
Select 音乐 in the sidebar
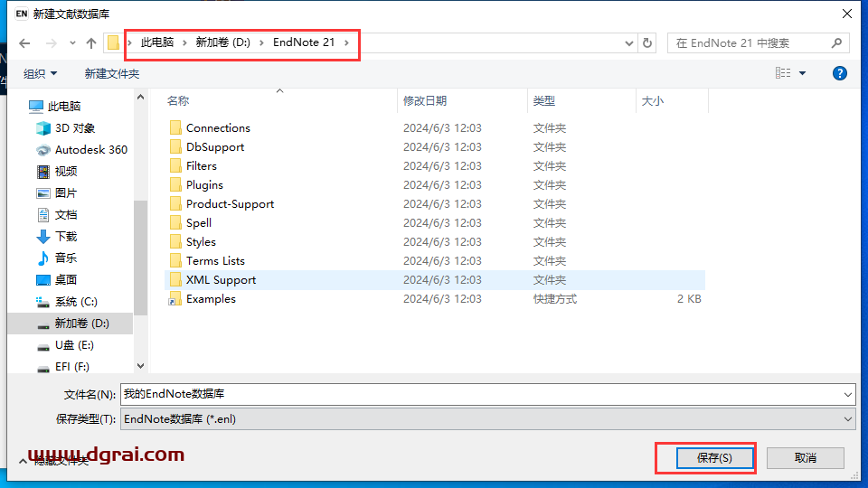click(56, 258)
